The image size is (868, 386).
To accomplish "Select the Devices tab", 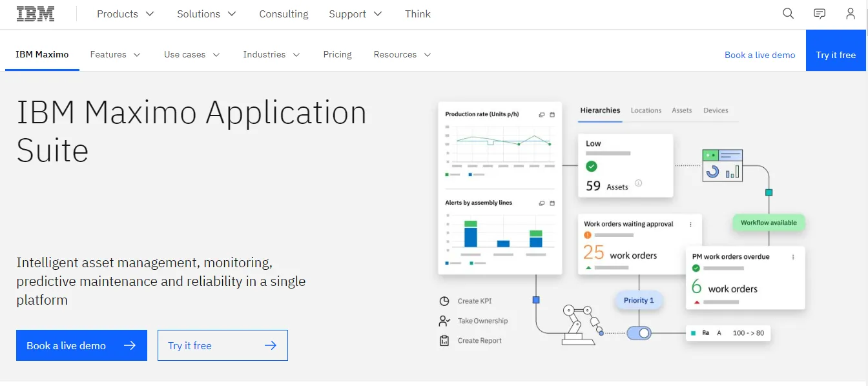I will pos(716,110).
